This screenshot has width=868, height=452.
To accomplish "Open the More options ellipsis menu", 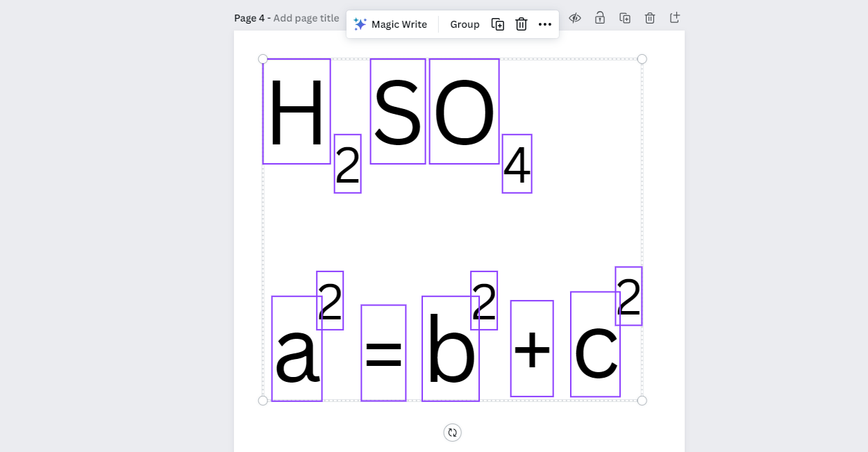I will click(x=545, y=24).
